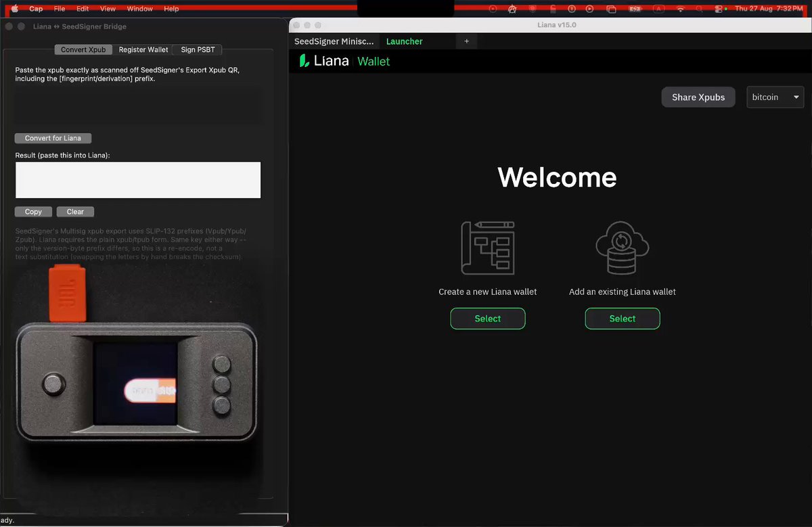Open the File menu
812x527 pixels.
tap(60, 9)
